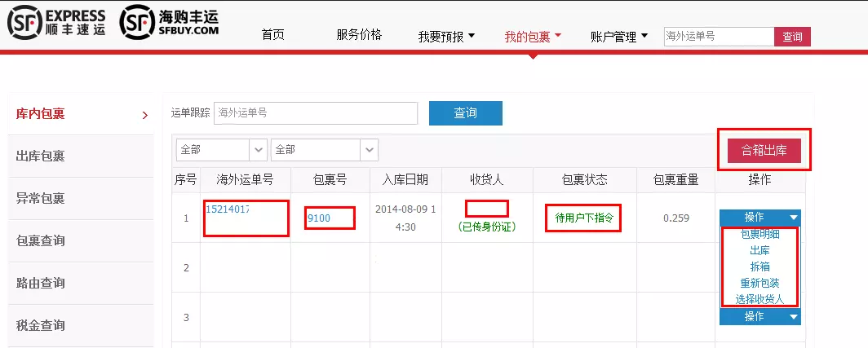Click the blue 查询 button
The height and width of the screenshot is (348, 868).
(x=466, y=112)
